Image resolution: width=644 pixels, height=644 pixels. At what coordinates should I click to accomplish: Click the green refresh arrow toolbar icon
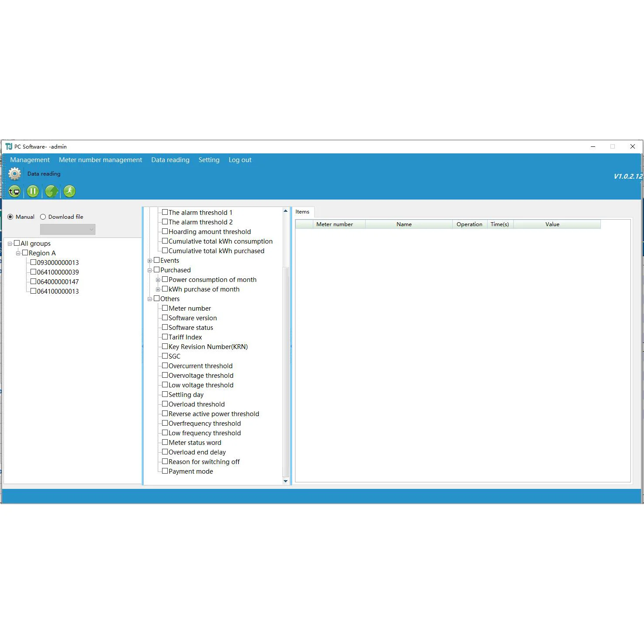coord(51,191)
